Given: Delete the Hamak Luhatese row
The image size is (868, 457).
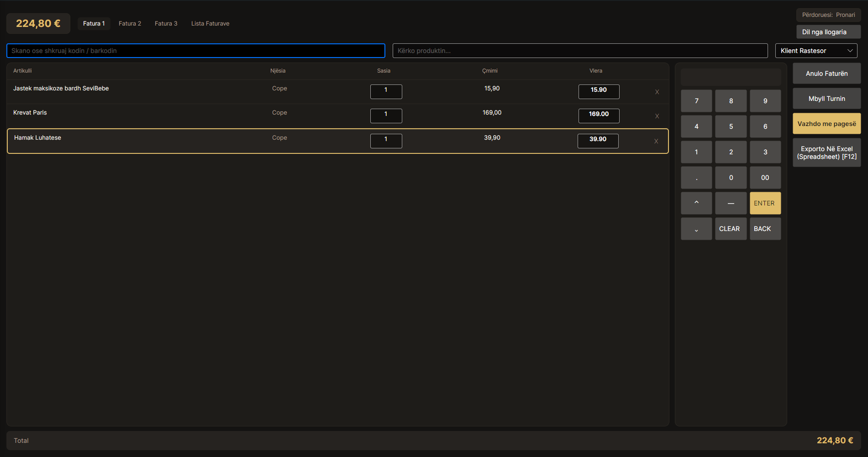Looking at the screenshot, I should pos(656,142).
